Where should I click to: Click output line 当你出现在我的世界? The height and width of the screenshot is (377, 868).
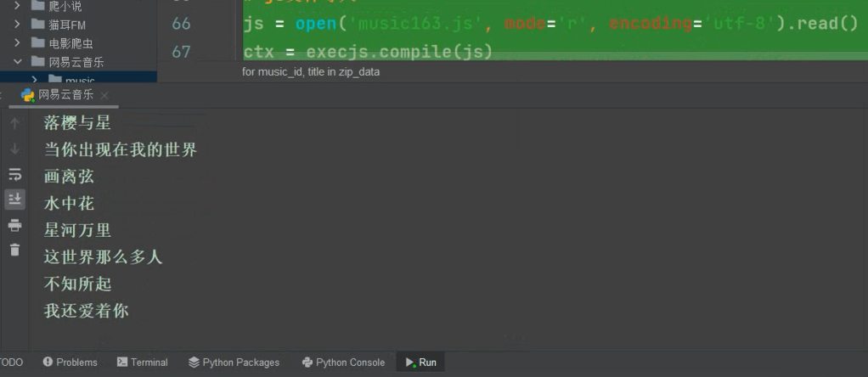point(120,149)
